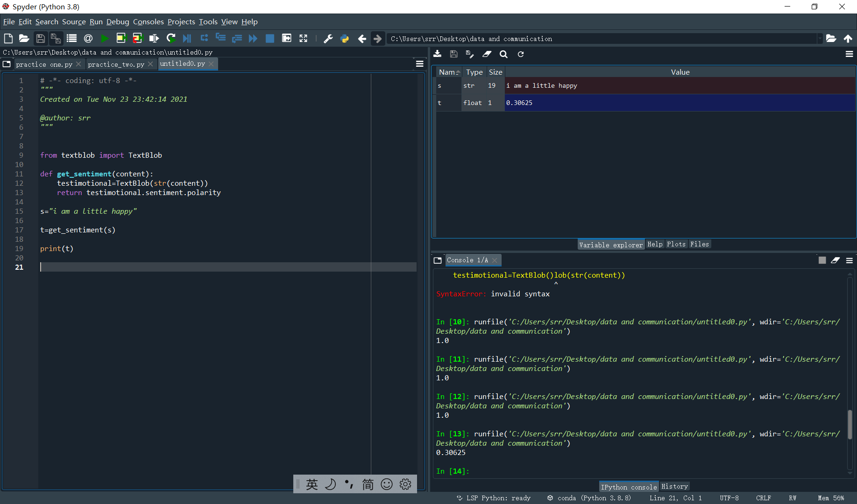Open the Consoles menu
The image size is (857, 504).
tap(148, 21)
